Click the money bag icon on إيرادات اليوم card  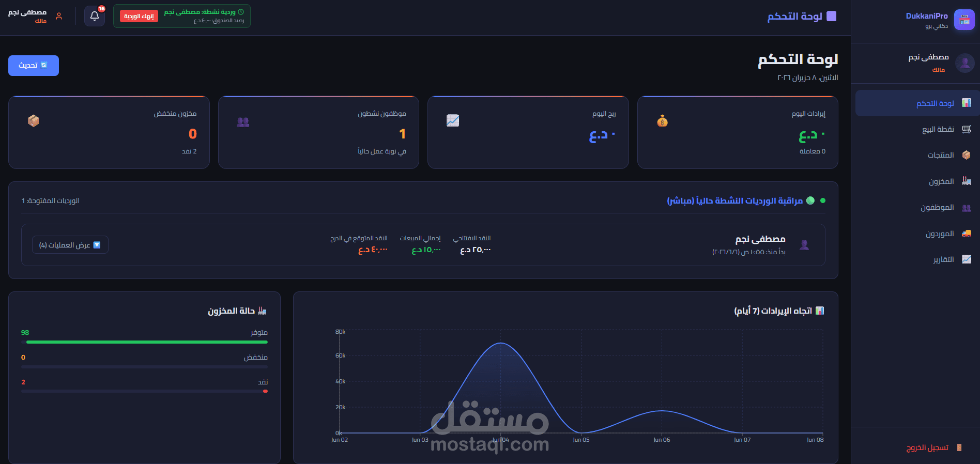(x=662, y=121)
